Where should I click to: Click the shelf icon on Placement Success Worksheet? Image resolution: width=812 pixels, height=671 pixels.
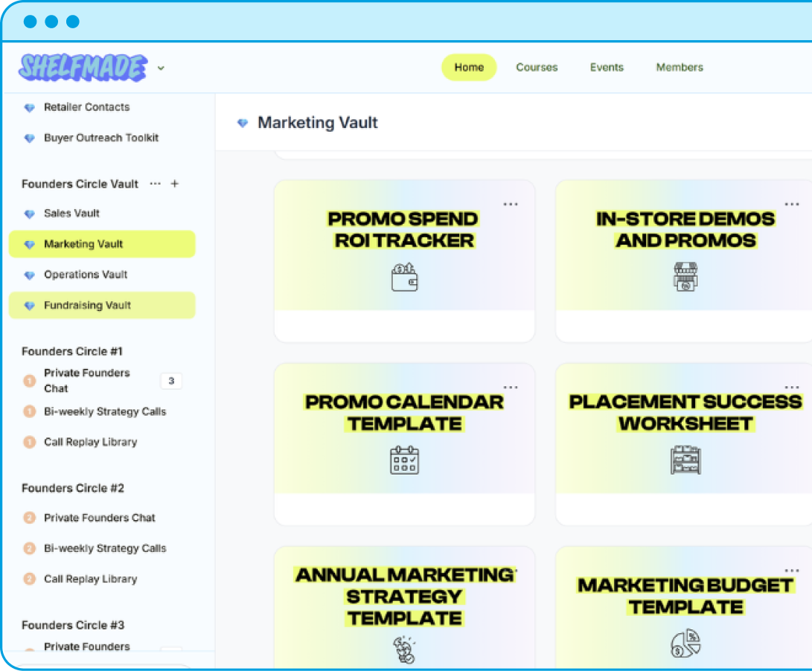(685, 459)
